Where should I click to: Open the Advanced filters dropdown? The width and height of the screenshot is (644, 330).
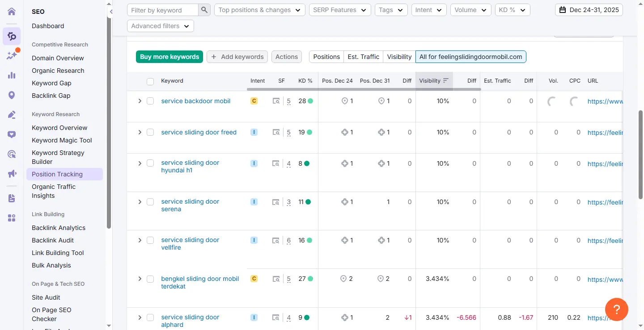pyautogui.click(x=160, y=25)
